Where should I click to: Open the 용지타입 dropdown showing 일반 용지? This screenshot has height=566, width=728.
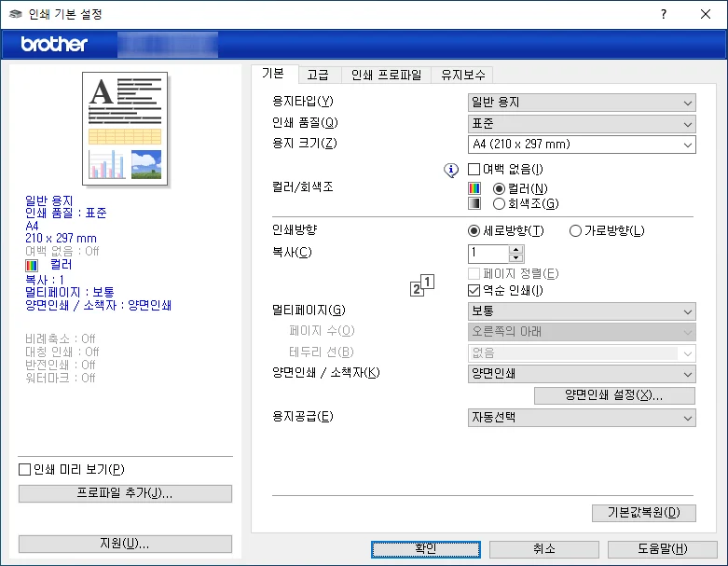(582, 103)
